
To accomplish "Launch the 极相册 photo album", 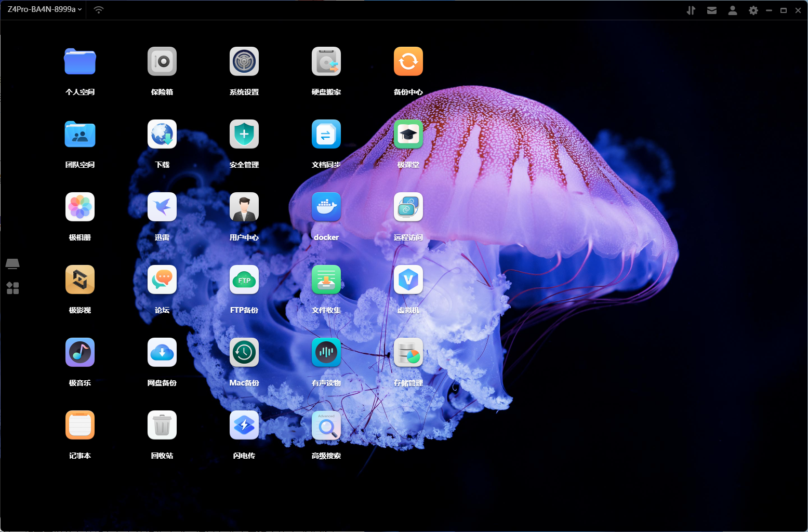I will 80,207.
